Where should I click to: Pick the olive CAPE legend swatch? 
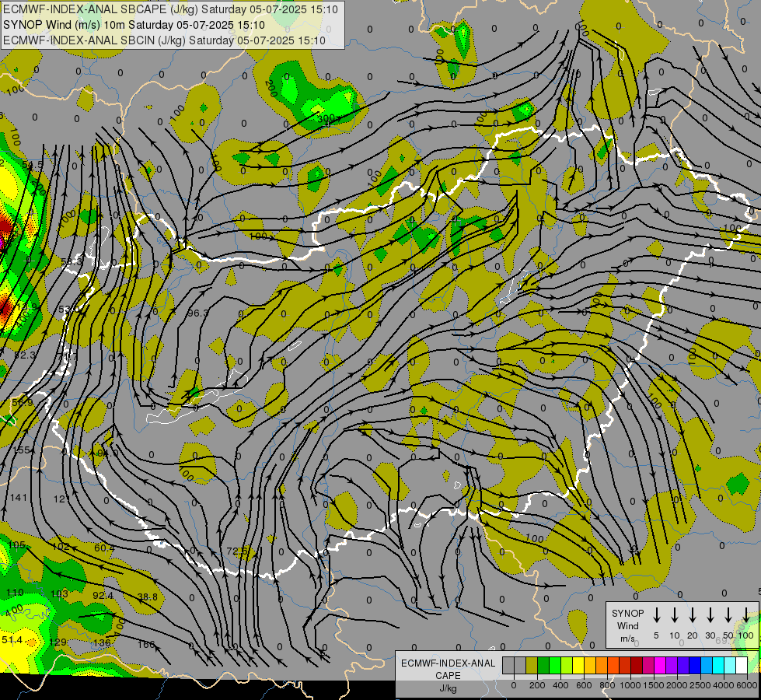click(x=532, y=665)
